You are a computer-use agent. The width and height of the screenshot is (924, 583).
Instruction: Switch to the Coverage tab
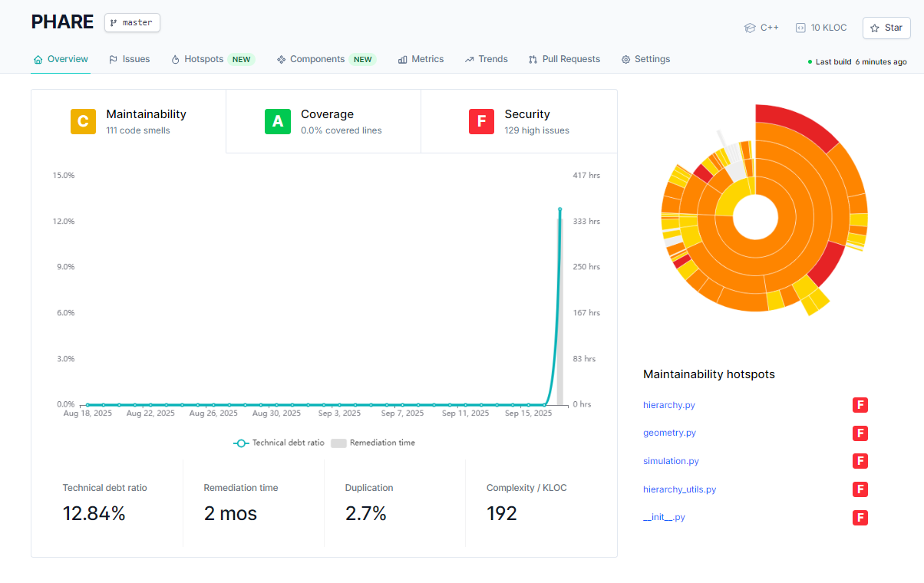click(323, 121)
